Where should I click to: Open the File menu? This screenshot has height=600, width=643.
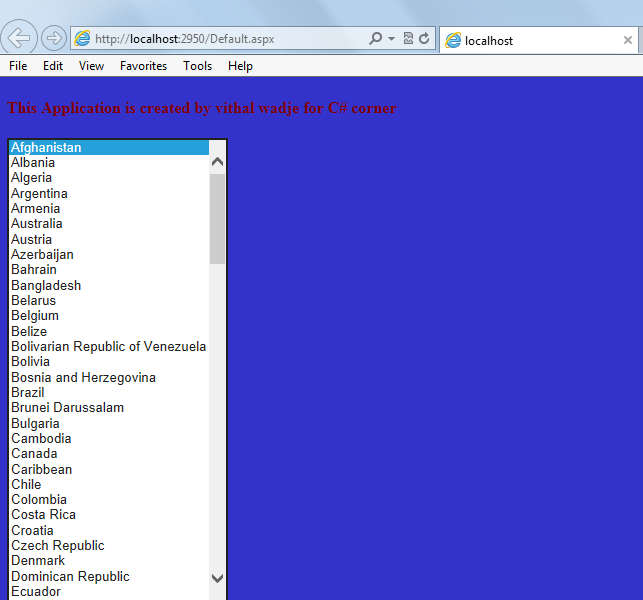pos(18,66)
